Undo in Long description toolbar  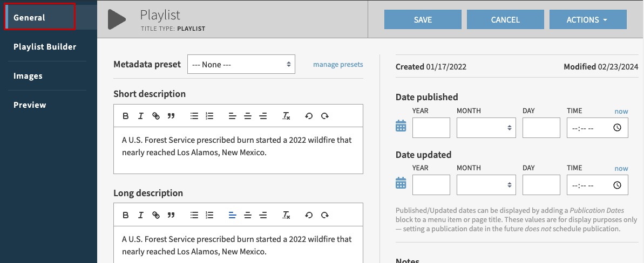pyautogui.click(x=309, y=215)
